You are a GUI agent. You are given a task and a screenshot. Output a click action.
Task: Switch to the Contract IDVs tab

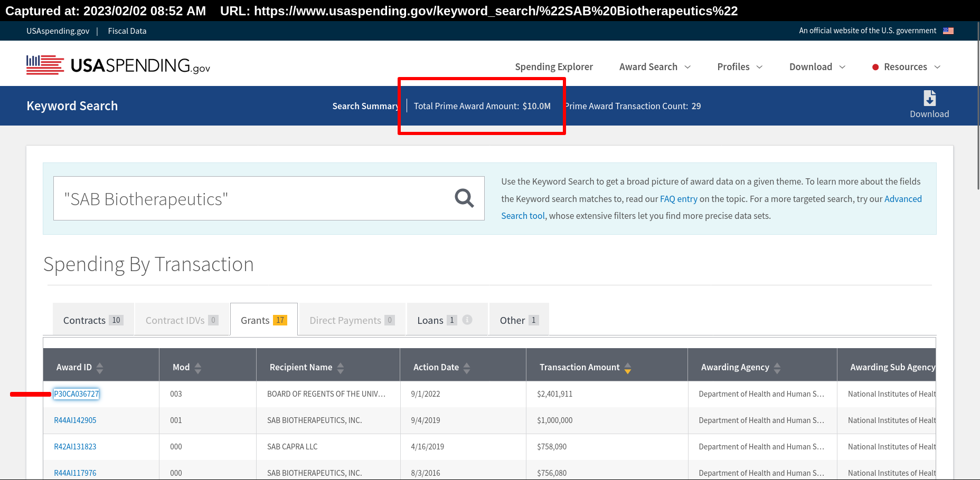coord(182,319)
